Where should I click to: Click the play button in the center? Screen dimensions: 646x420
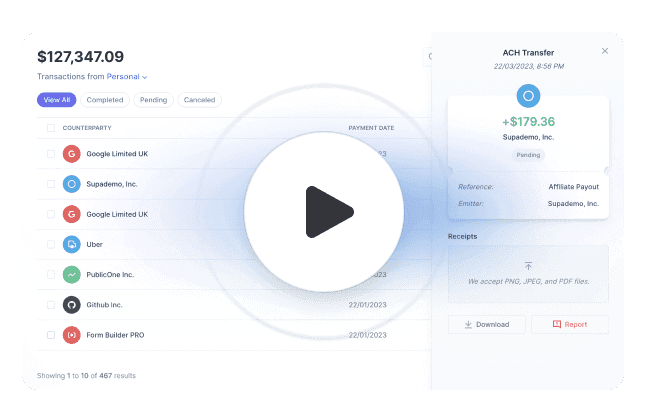pos(324,211)
